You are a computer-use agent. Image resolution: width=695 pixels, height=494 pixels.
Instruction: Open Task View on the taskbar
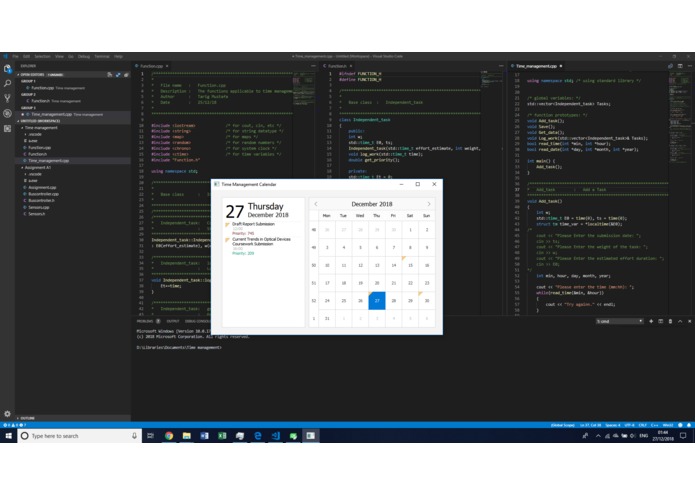[151, 436]
